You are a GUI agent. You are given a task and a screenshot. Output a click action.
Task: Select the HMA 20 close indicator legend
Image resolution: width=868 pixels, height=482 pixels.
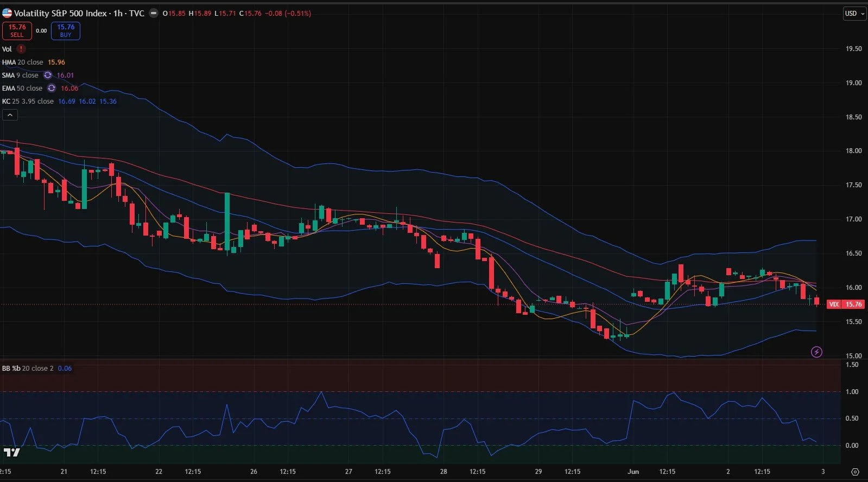point(22,62)
